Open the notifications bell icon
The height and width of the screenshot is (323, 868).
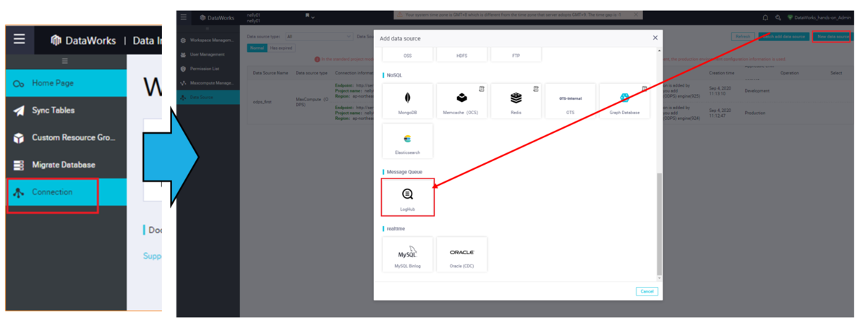pos(766,17)
